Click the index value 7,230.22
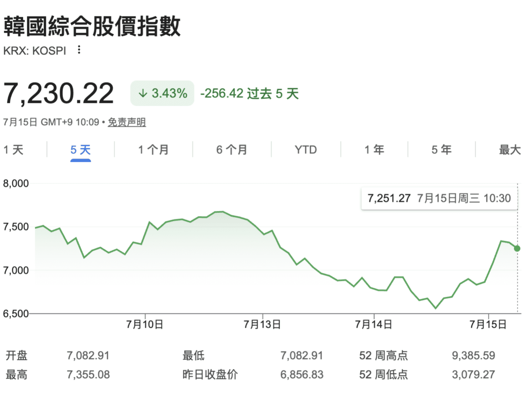 tap(58, 93)
